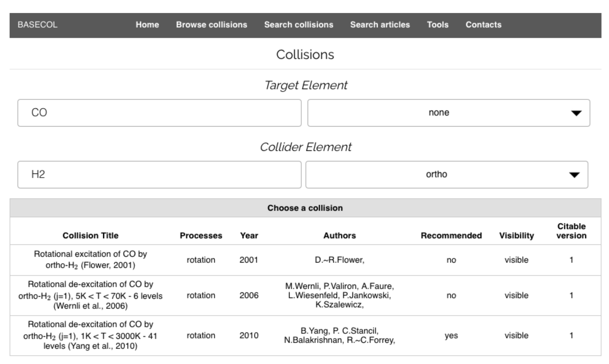
Task: Expand the collider symmetry dropdown showing ortho
Action: [x=437, y=174]
